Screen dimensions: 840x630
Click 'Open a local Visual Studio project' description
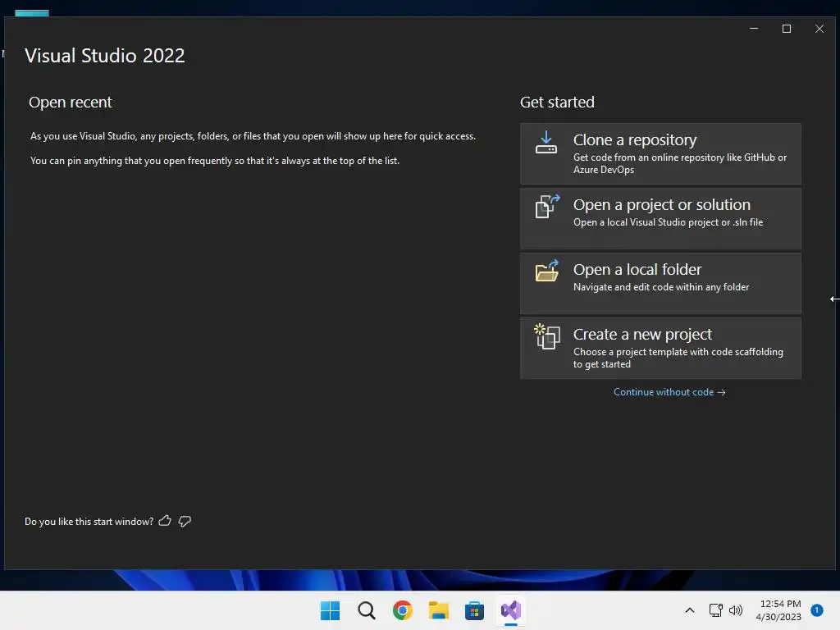[668, 222]
